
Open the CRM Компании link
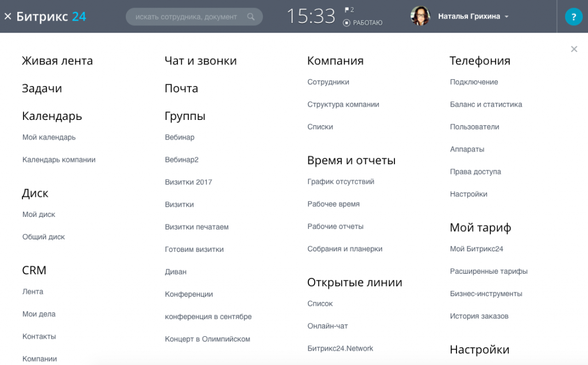(40, 359)
